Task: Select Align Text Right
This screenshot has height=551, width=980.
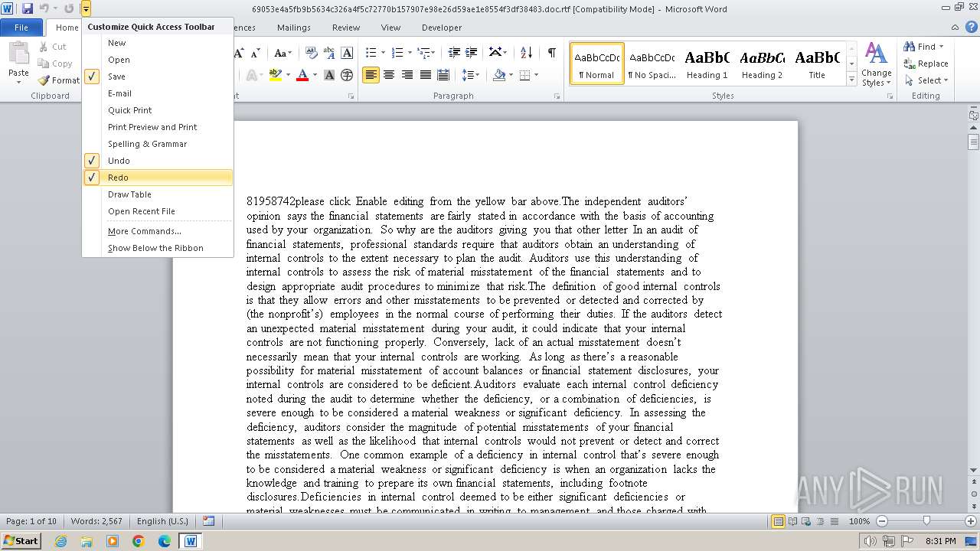Action: [x=407, y=75]
